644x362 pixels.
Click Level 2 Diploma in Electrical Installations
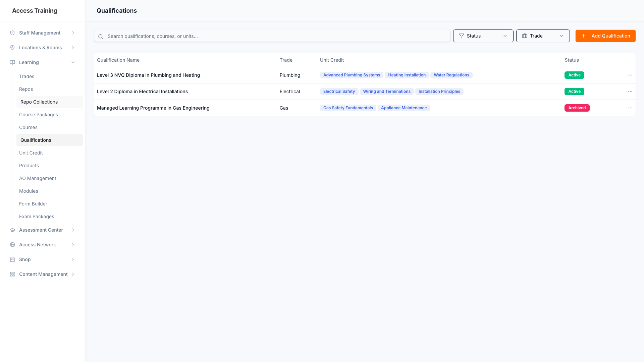[x=142, y=92]
